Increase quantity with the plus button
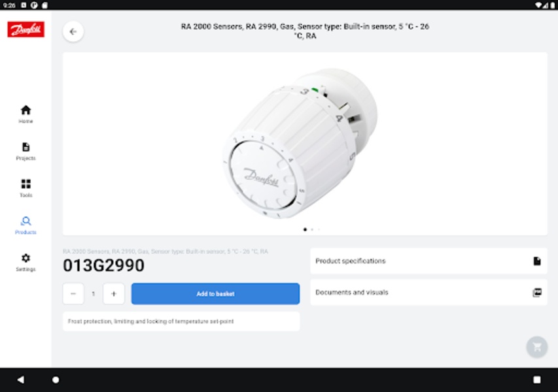558x392 pixels. pos(114,293)
